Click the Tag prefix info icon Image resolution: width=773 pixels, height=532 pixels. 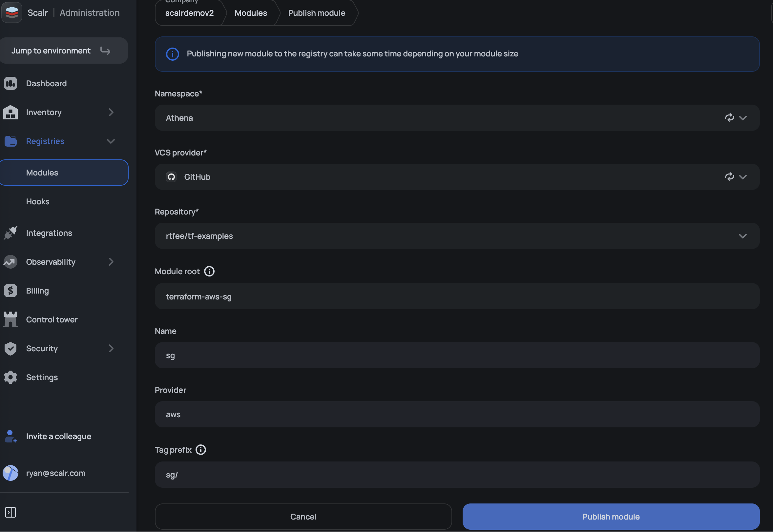pos(201,450)
